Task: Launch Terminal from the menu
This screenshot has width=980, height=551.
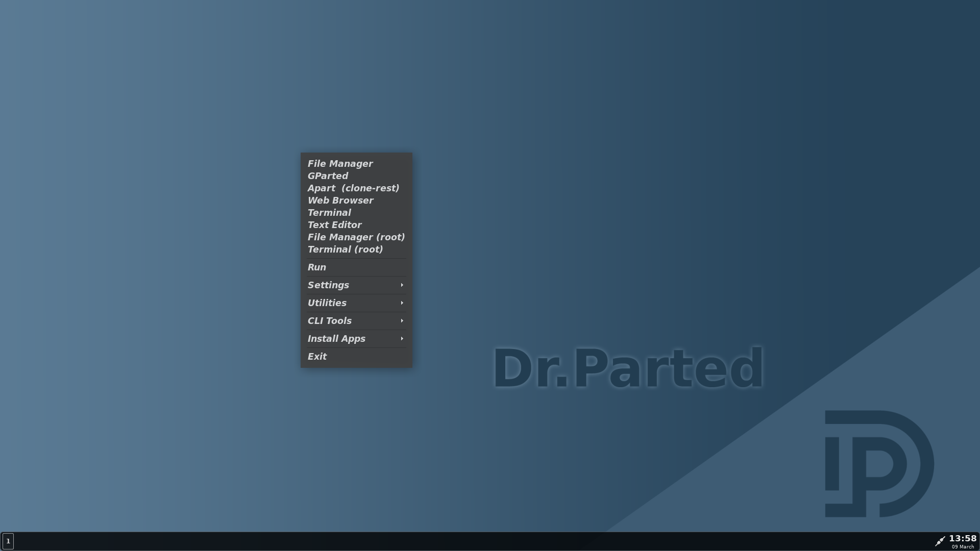Action: pos(356,213)
